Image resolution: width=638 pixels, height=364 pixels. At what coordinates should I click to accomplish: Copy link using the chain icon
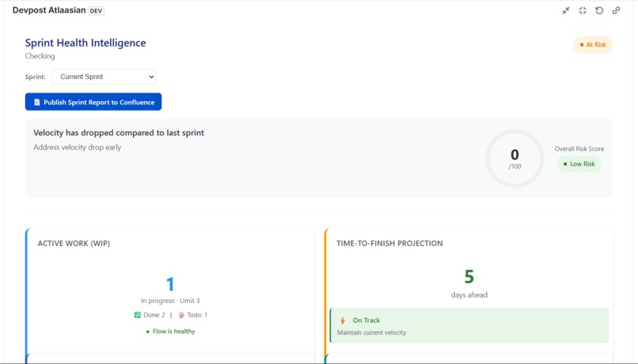pos(616,10)
